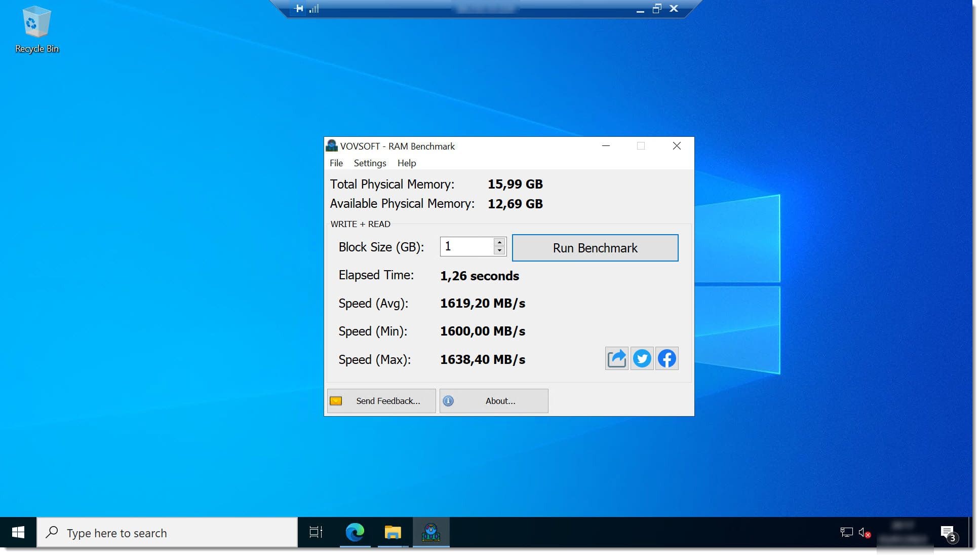This screenshot has height=555, width=980.
Task: Open Microsoft Edge from taskbar
Action: 355,532
